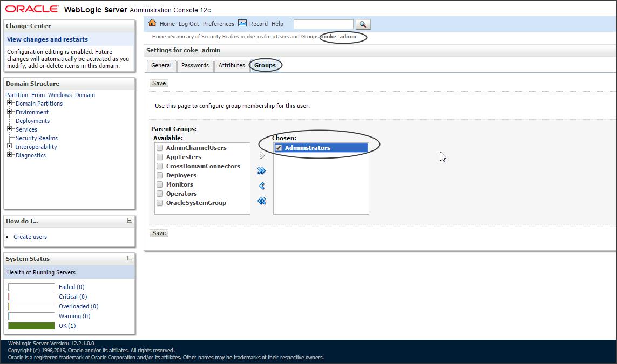617x364 pixels.
Task: Collapse the How do I panel
Action: (130, 221)
